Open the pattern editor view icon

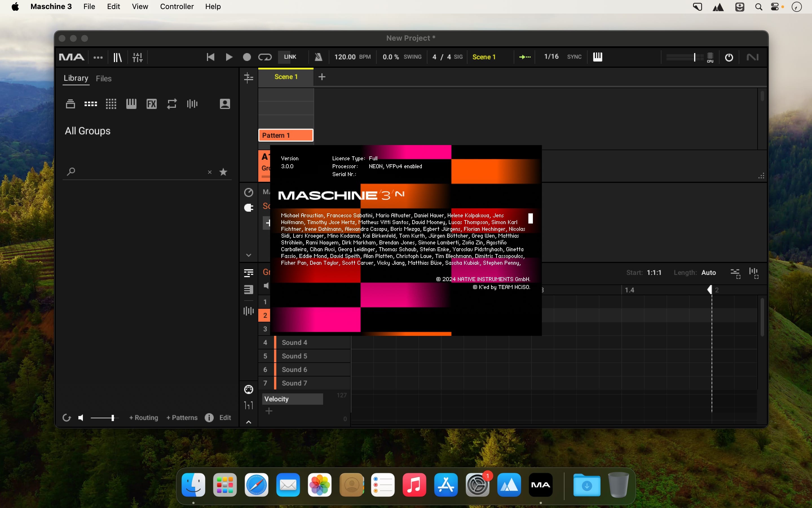[249, 273]
